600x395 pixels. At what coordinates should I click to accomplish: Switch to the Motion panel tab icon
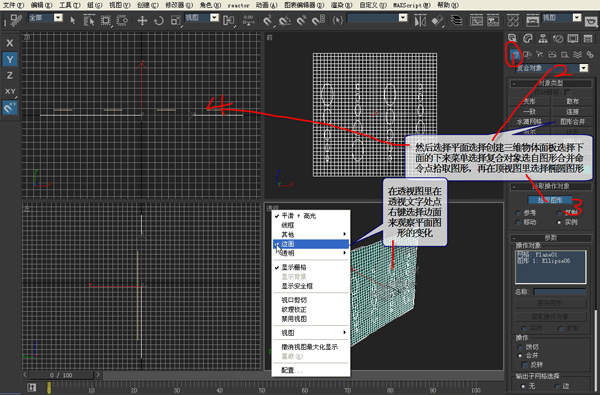pyautogui.click(x=558, y=38)
